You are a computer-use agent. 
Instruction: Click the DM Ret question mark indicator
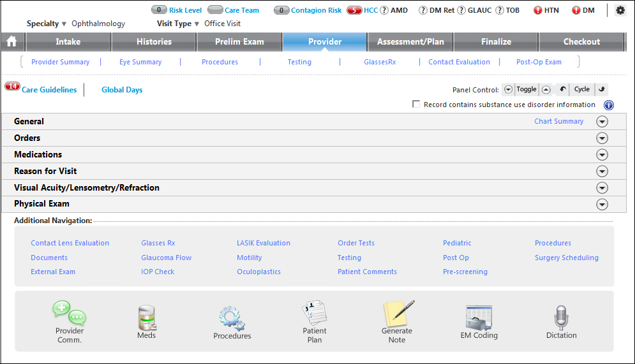tap(422, 10)
